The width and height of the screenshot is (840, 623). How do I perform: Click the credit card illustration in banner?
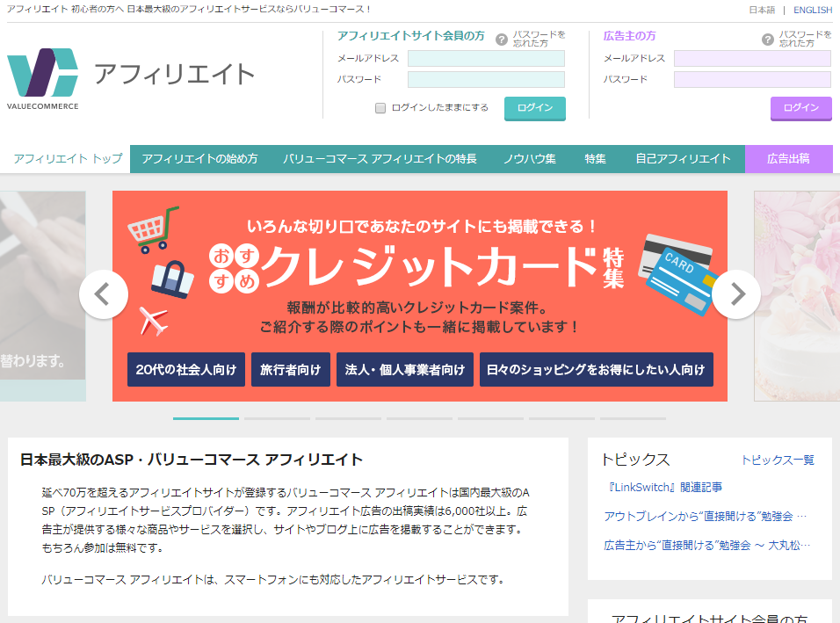[x=677, y=274]
